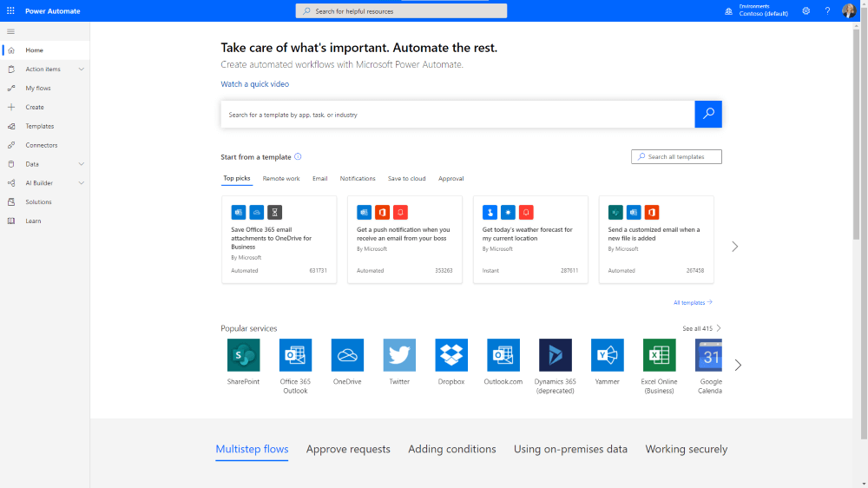Open the app launcher waffle icon
Image resolution: width=868 pixels, height=488 pixels.
tap(10, 11)
